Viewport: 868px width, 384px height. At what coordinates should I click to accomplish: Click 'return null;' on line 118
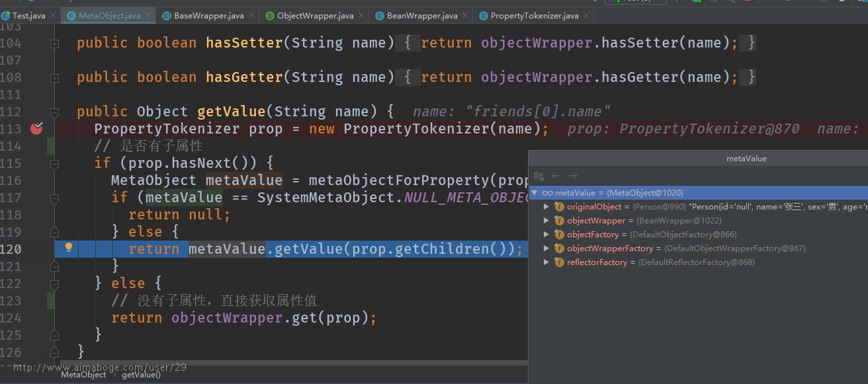tap(179, 214)
